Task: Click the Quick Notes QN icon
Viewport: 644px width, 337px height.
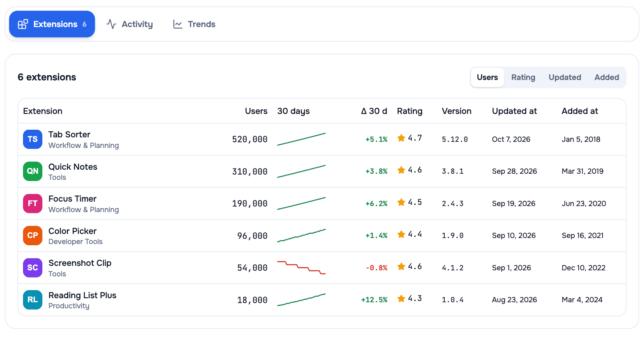Action: [x=33, y=171]
